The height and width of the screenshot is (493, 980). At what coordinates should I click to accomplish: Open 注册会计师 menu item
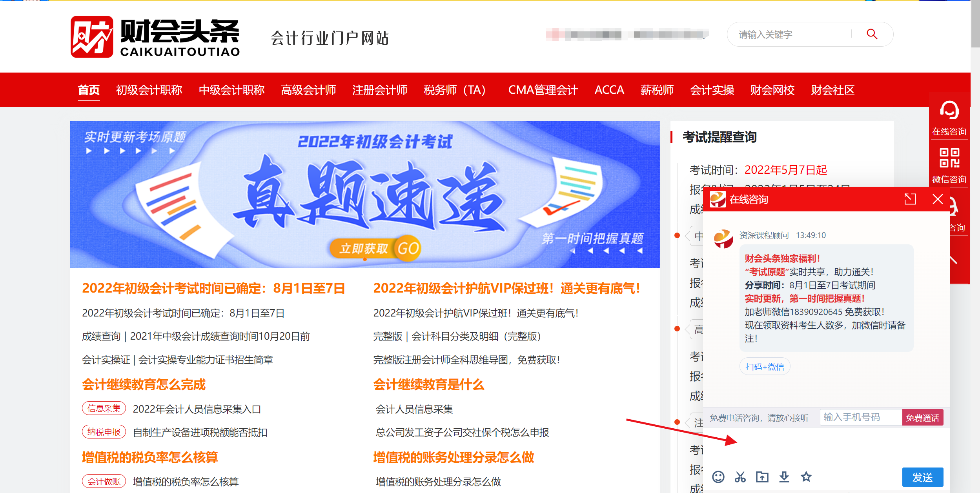380,90
